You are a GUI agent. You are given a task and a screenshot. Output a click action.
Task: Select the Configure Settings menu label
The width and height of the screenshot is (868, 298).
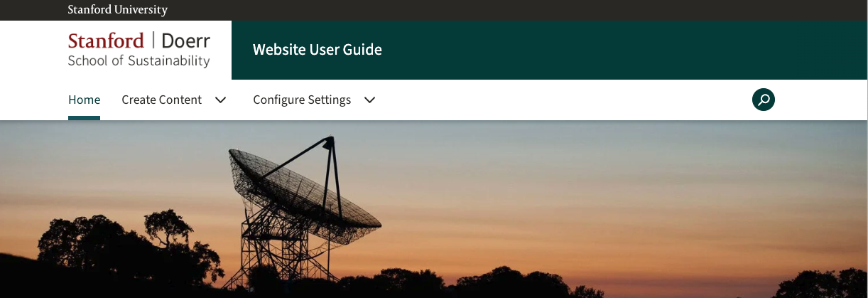tap(302, 100)
